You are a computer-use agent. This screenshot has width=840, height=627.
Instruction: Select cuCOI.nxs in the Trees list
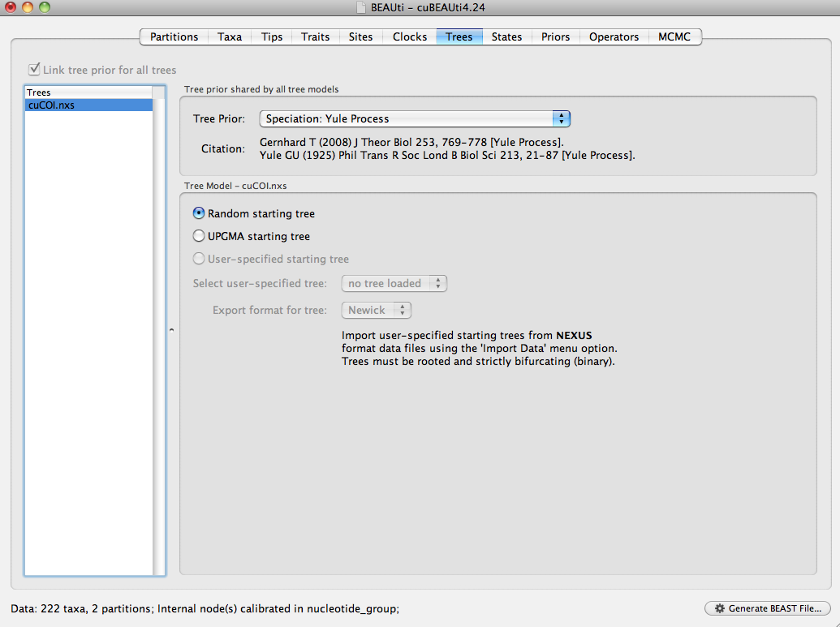pyautogui.click(x=88, y=105)
